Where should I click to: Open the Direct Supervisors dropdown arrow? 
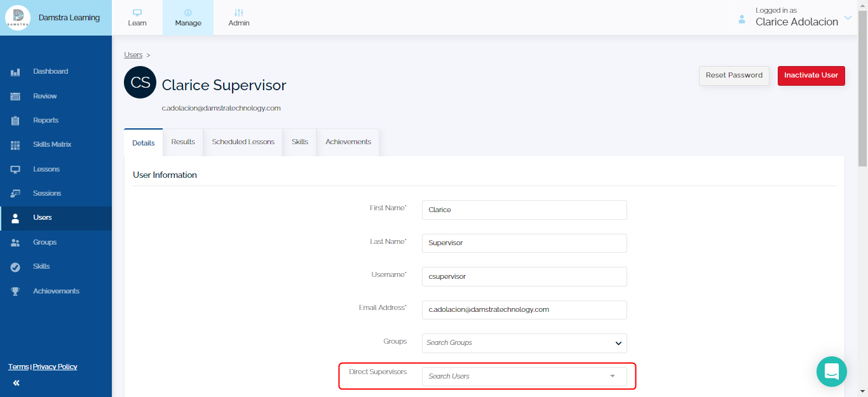pos(613,376)
